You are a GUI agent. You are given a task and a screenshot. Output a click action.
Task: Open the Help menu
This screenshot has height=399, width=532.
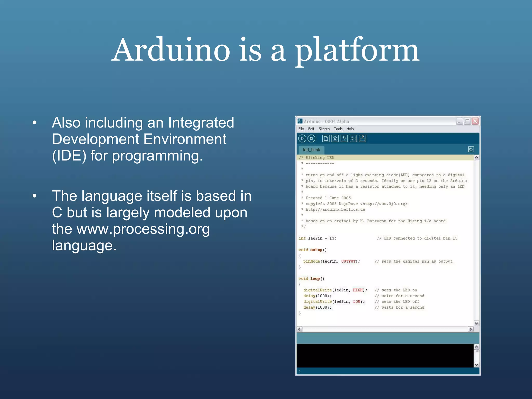click(350, 129)
